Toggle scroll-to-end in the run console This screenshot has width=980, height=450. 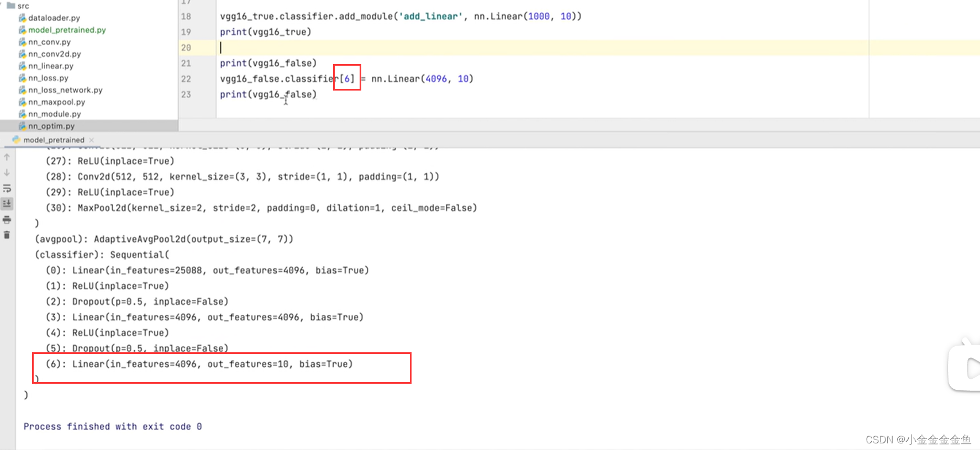pyautogui.click(x=7, y=204)
